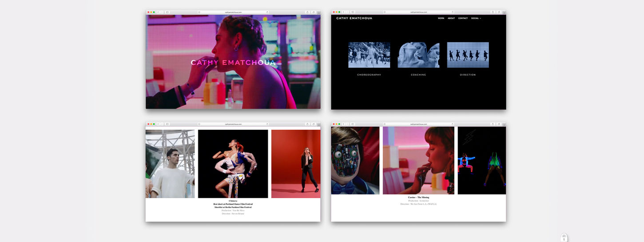Add new tab in the Cassius Safari window

[x=504, y=125]
